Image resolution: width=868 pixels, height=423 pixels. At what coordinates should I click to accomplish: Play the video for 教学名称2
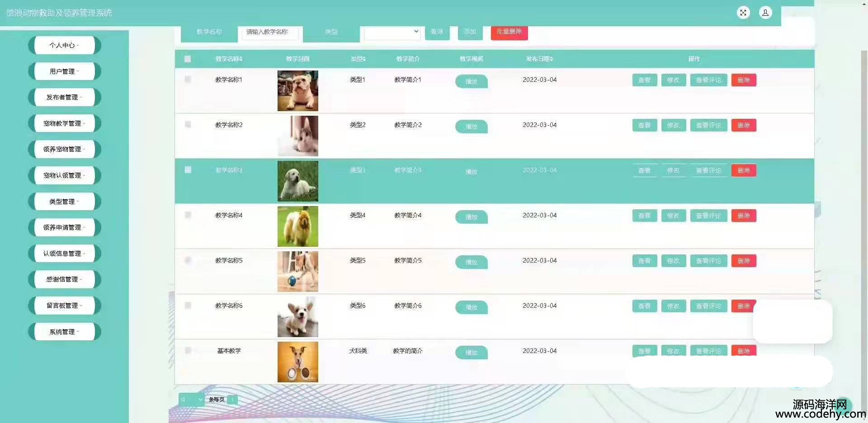click(x=471, y=127)
